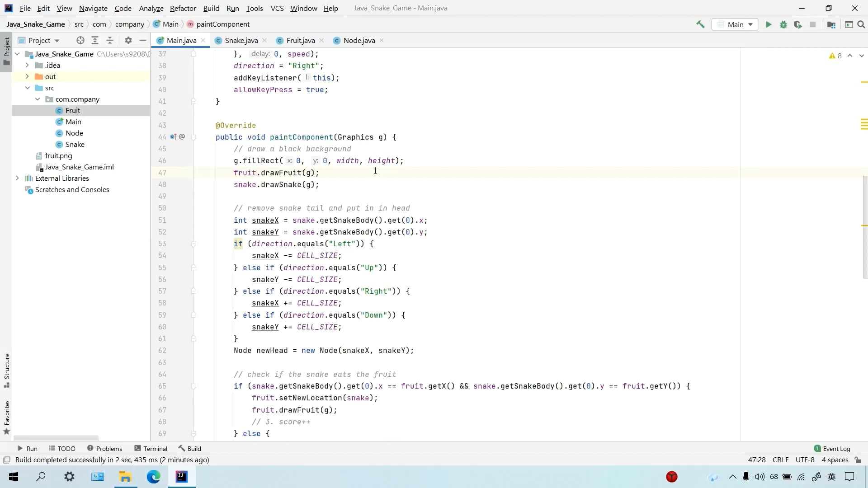Hide the Project tool window
The height and width of the screenshot is (488, 868).
[x=143, y=40]
